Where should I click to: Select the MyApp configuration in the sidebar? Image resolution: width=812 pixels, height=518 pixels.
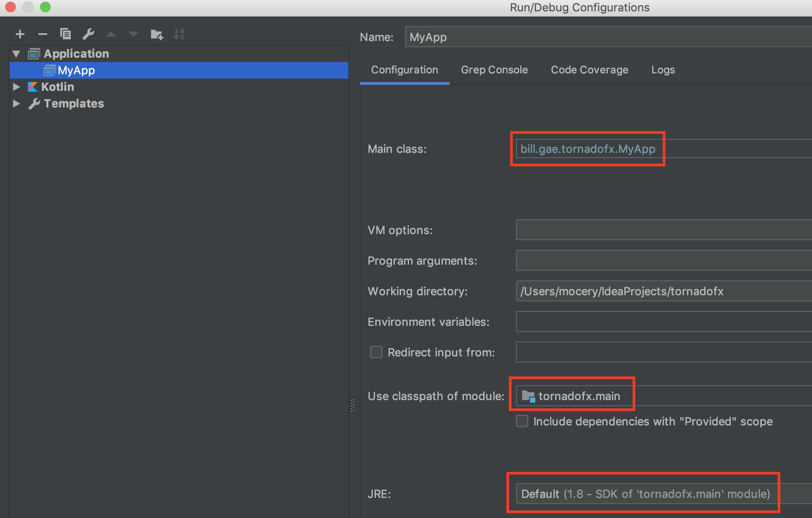[x=76, y=70]
